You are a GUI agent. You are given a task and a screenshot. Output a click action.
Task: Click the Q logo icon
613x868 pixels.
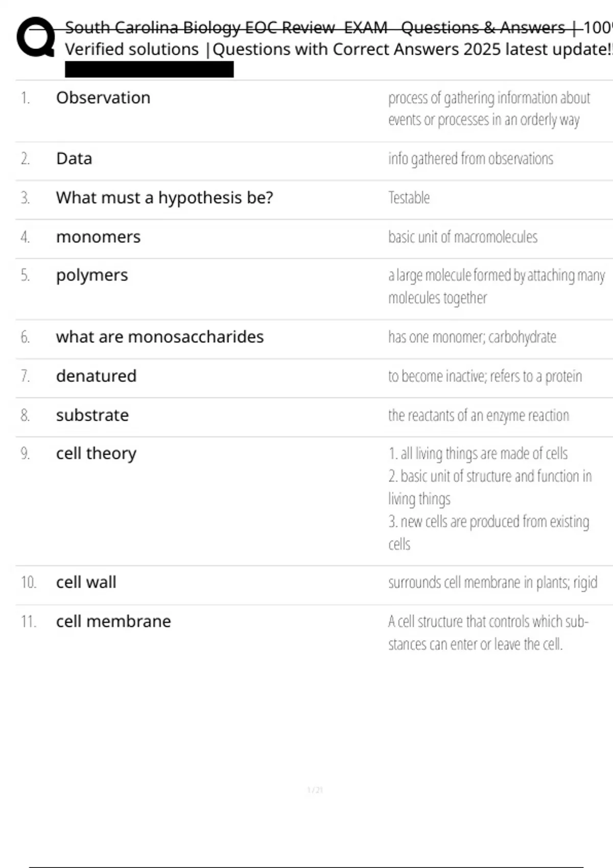pos(36,37)
